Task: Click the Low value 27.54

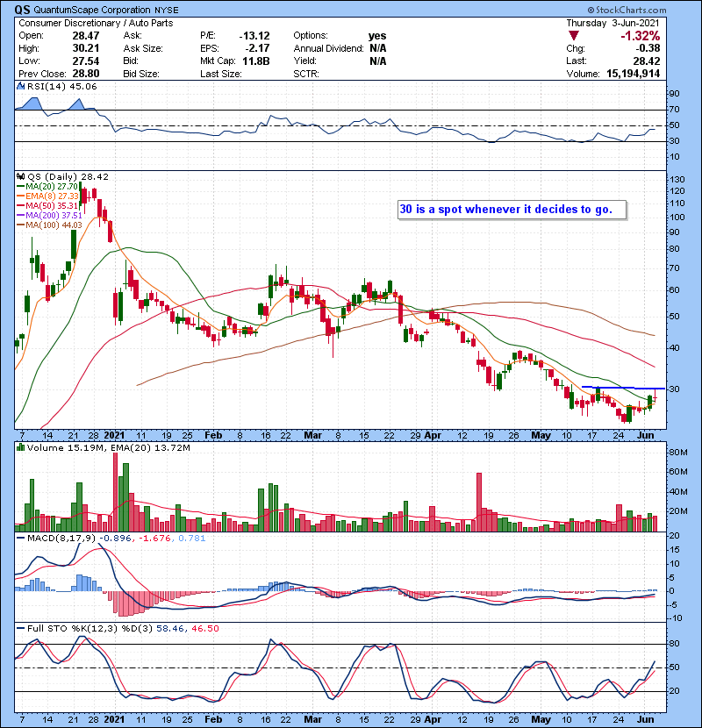Action: [x=85, y=61]
